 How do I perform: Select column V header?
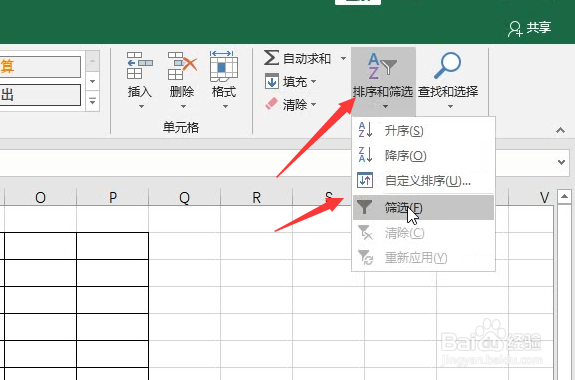click(532, 198)
